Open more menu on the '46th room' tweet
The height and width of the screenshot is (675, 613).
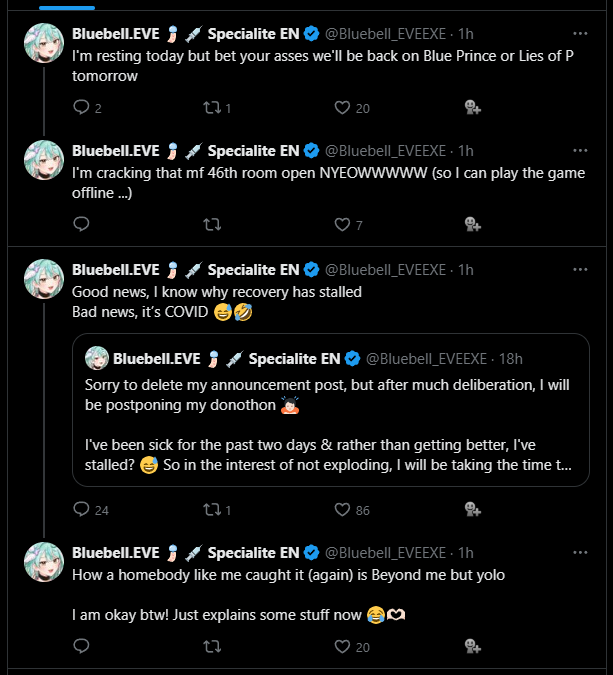coord(580,151)
